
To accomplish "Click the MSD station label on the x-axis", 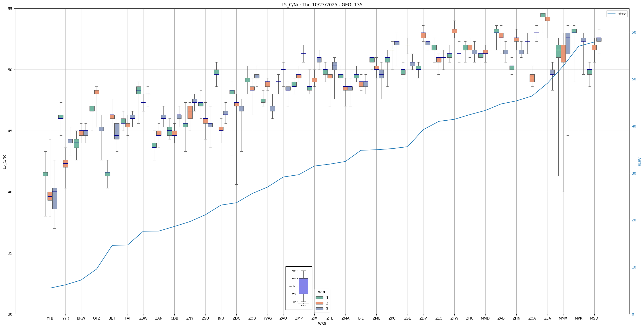I will 594,318.
